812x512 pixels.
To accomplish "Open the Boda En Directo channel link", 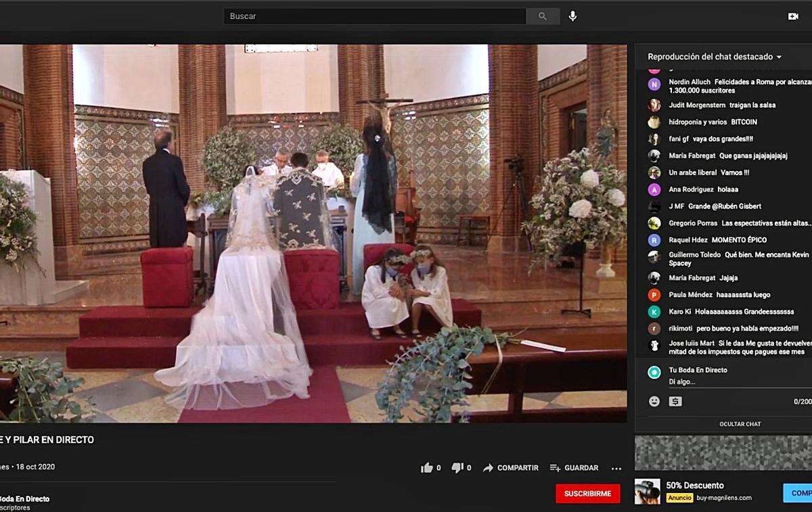I will click(24, 499).
